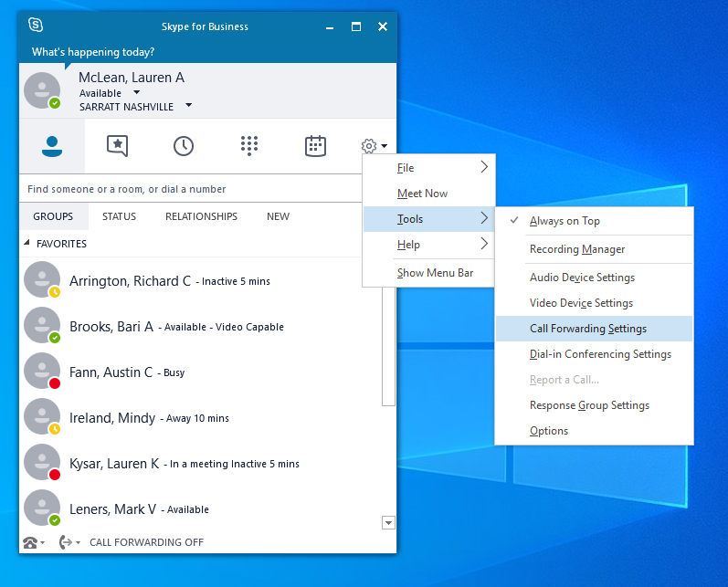Click the primary device phone icon
Screen dimensions: 728x587
coord(31,542)
